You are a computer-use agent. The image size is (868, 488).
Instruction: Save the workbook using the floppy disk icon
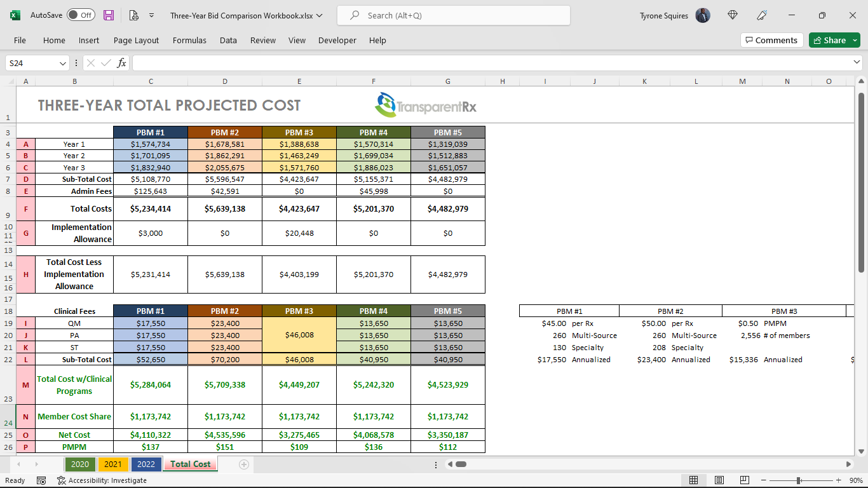[108, 15]
